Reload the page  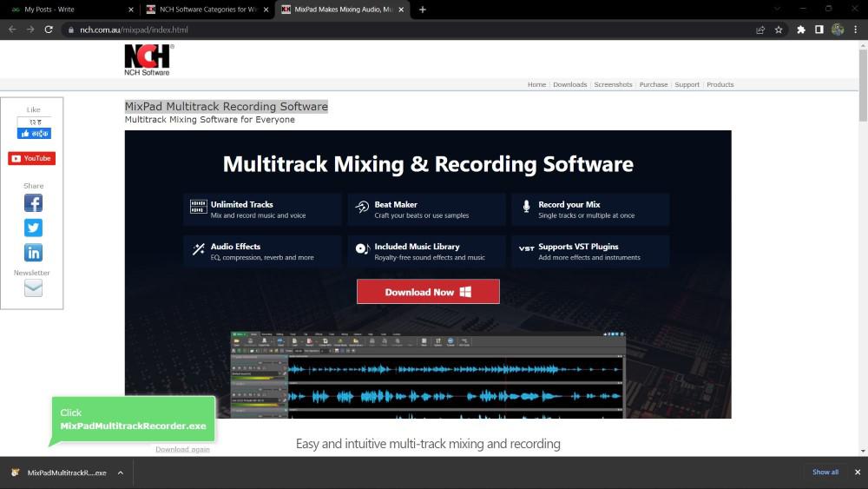pyautogui.click(x=49, y=30)
